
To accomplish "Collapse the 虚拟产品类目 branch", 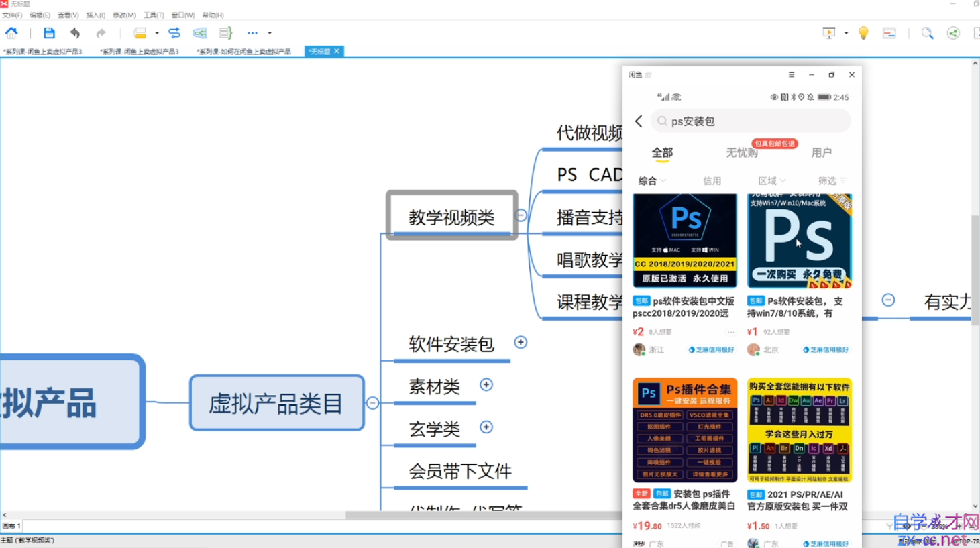I will [x=373, y=403].
